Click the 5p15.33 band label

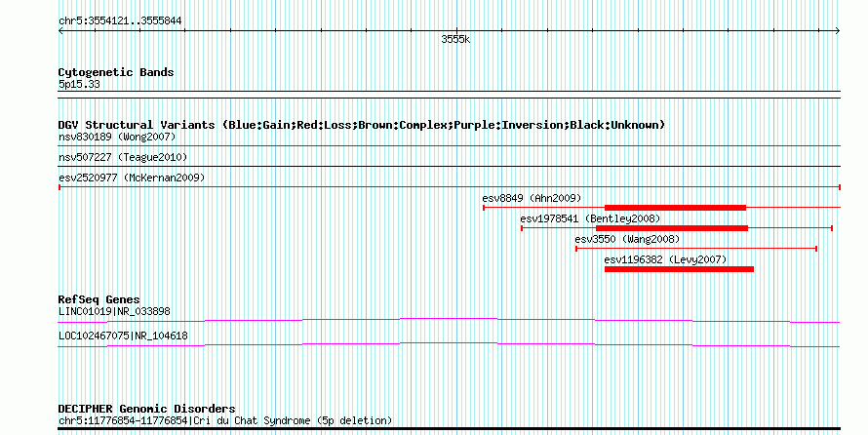tap(79, 84)
